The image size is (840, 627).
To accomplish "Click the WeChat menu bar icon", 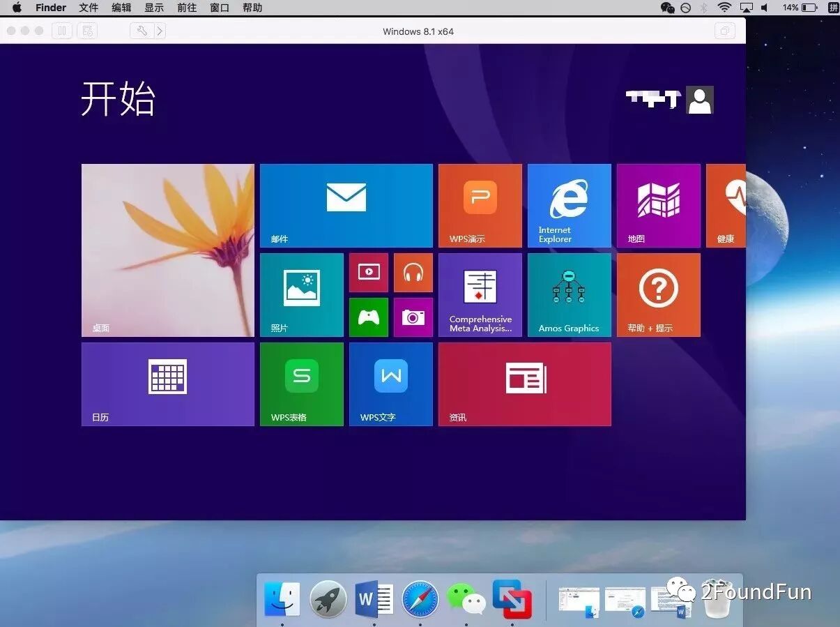I will (x=667, y=8).
